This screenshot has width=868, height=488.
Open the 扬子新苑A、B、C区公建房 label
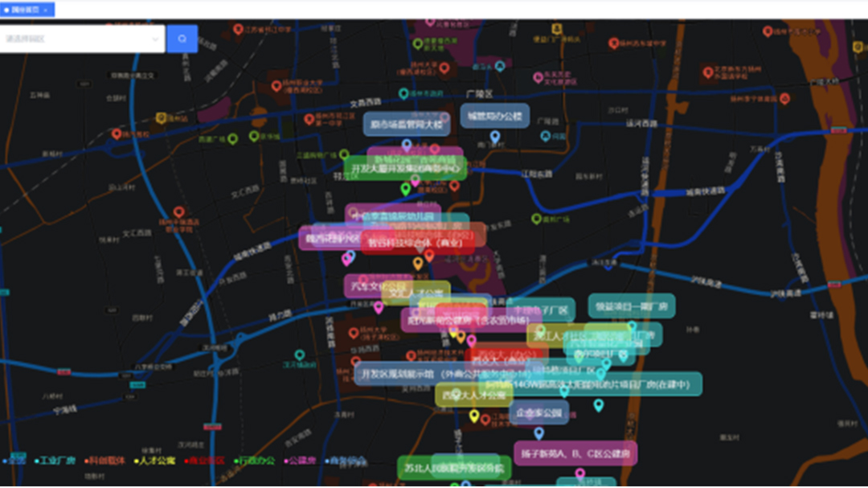pyautogui.click(x=575, y=453)
